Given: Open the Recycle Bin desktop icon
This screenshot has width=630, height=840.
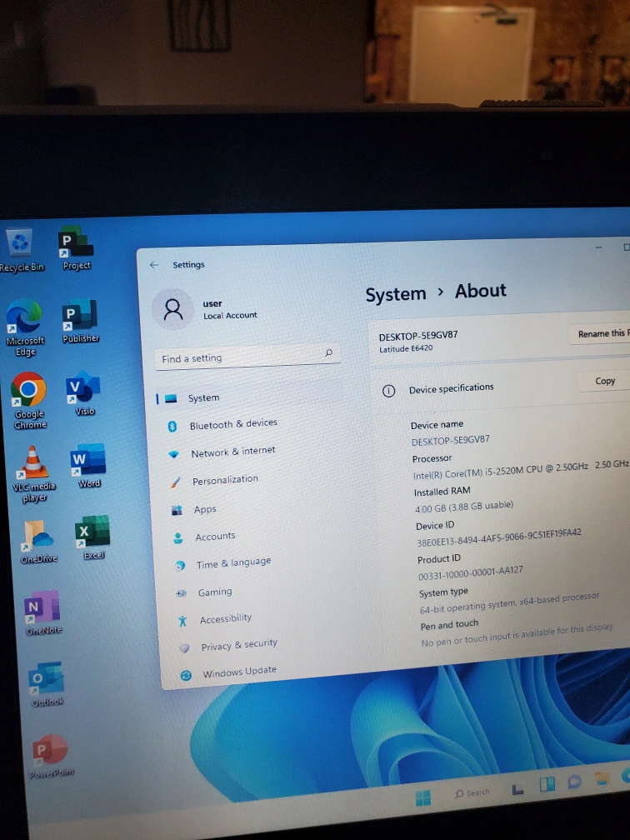Looking at the screenshot, I should click(20, 245).
